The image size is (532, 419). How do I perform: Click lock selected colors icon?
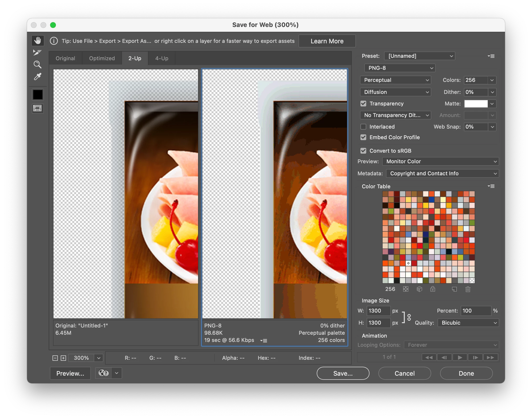[x=433, y=289]
